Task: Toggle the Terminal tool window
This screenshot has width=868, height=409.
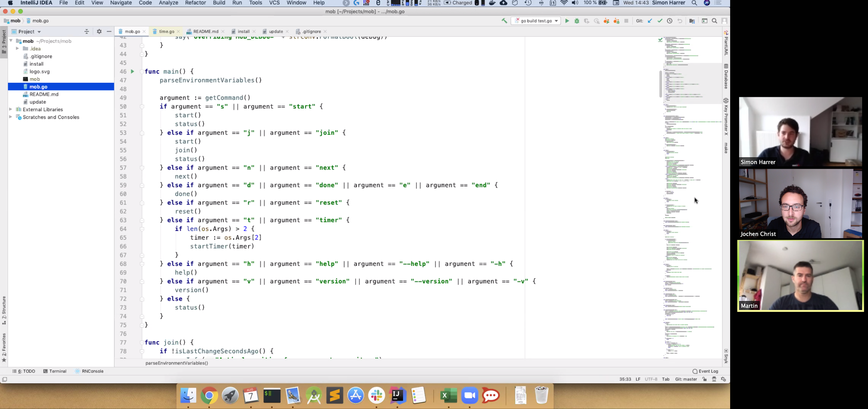Action: click(55, 371)
